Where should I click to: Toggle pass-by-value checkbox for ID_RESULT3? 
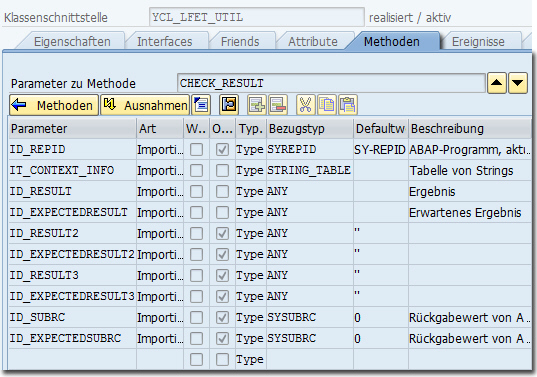point(196,276)
